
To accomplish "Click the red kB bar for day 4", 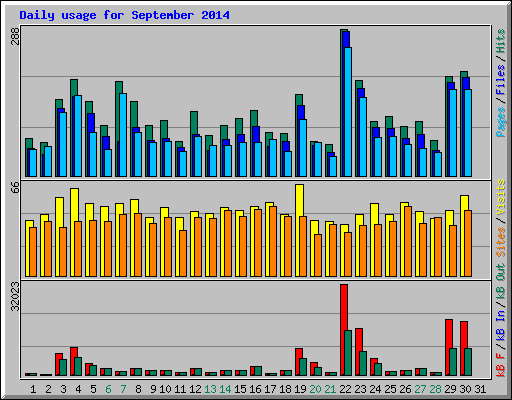I will click(x=73, y=361).
